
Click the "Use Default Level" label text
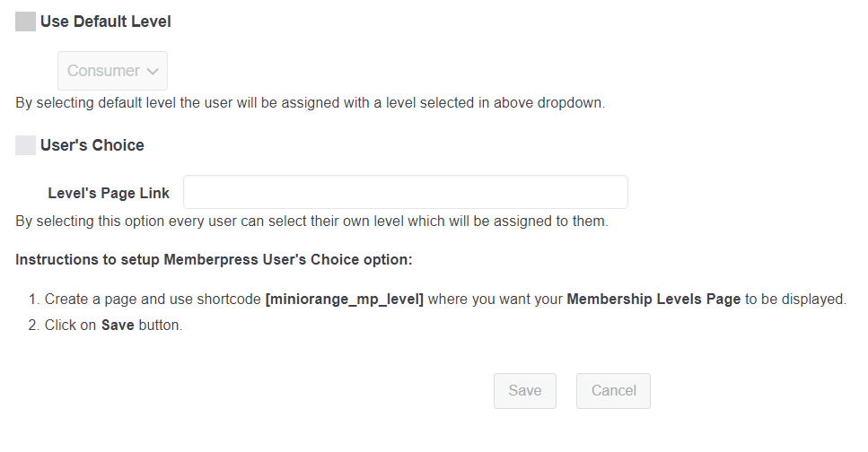point(106,22)
